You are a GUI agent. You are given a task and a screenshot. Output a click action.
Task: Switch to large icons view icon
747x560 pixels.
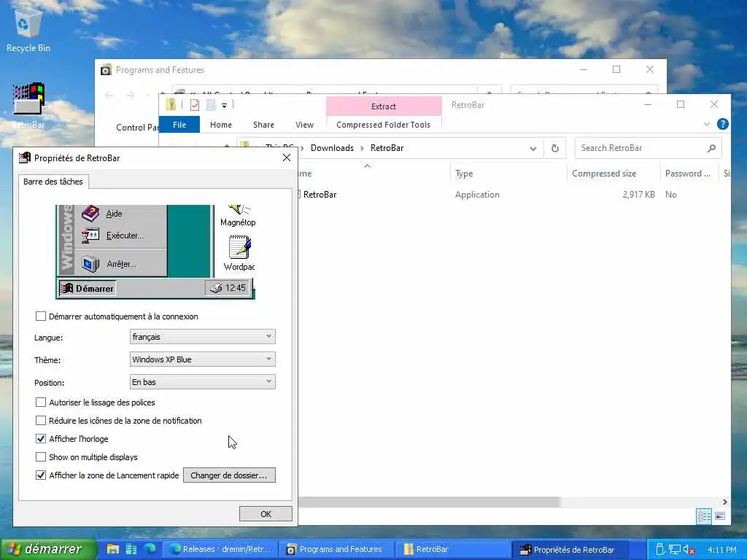(720, 516)
